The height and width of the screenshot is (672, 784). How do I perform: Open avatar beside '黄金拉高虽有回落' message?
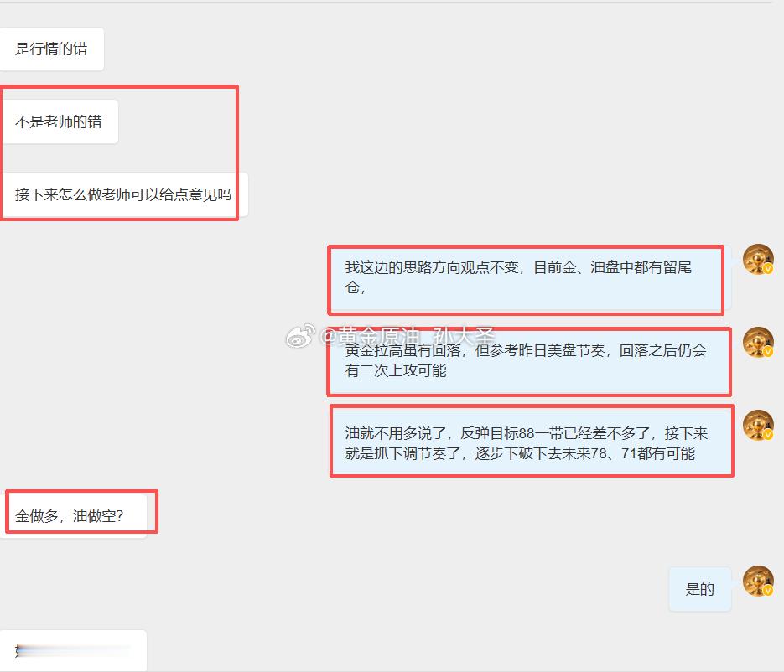pyautogui.click(x=758, y=342)
